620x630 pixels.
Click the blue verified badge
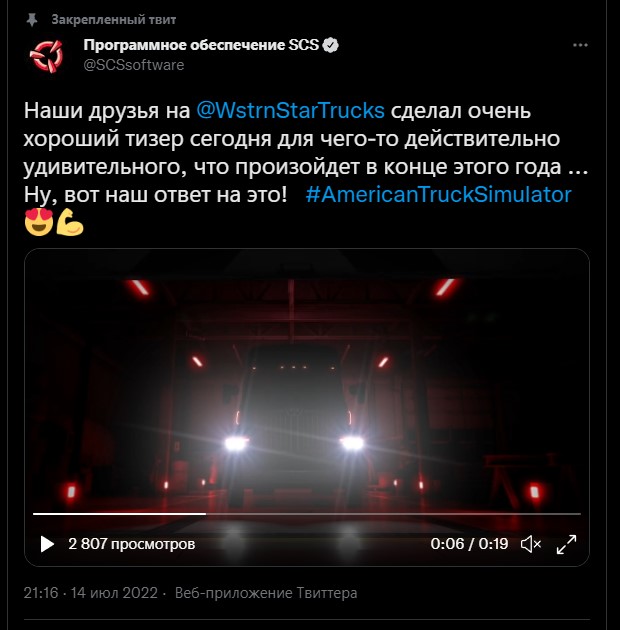click(x=331, y=45)
